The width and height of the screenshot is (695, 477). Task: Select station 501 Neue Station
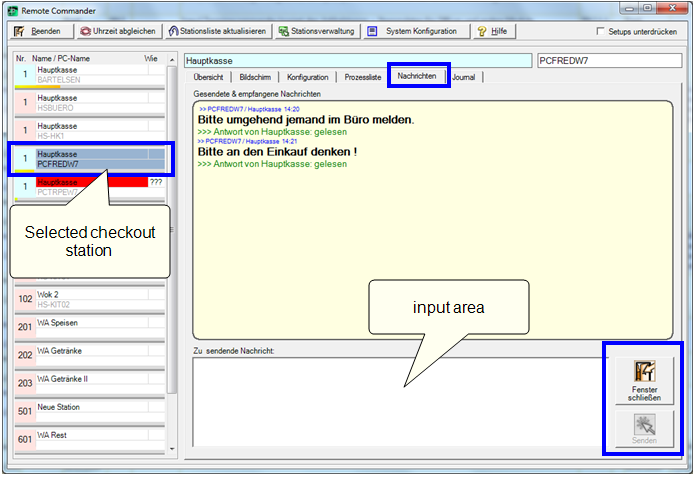90,412
